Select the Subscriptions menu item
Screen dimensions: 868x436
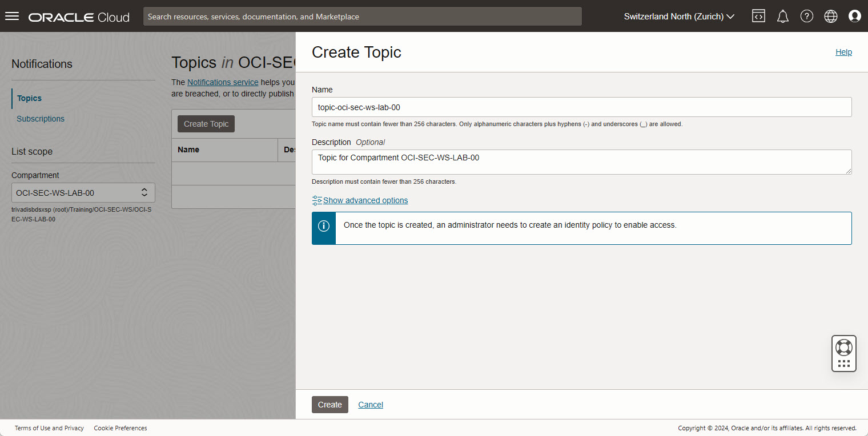[41, 119]
